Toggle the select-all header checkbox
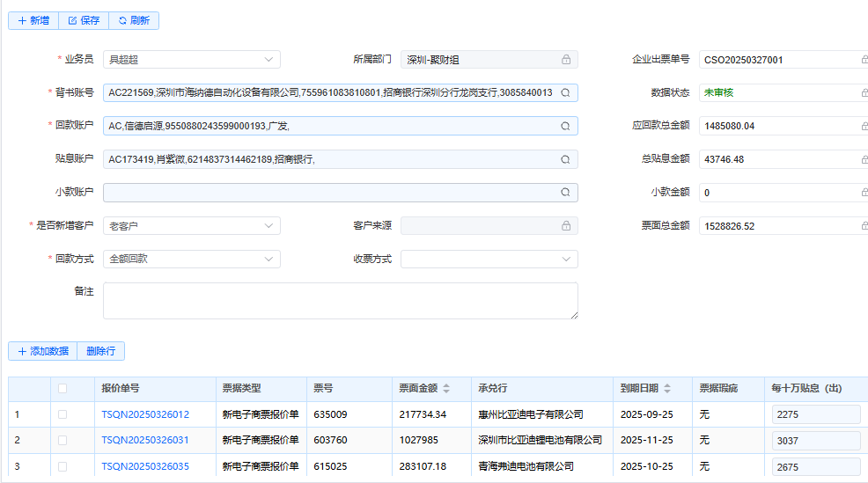This screenshot has height=483, width=868. tap(63, 388)
